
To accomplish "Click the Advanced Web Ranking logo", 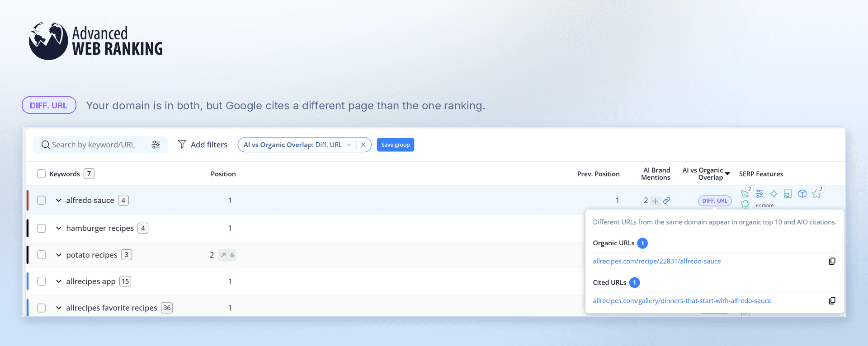I will [95, 41].
